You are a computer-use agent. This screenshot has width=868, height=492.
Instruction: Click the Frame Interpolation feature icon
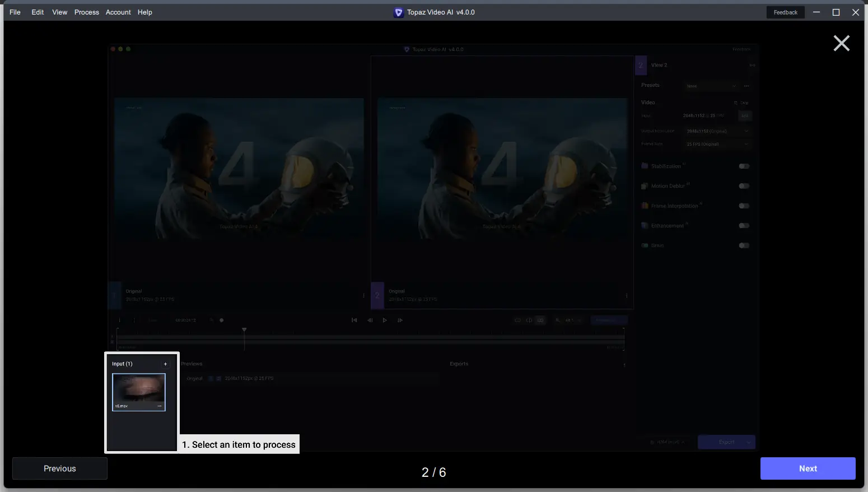tap(645, 206)
